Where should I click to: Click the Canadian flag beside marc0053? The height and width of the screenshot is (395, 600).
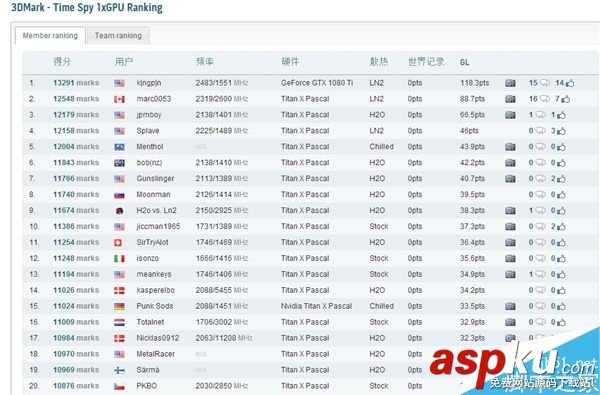119,99
